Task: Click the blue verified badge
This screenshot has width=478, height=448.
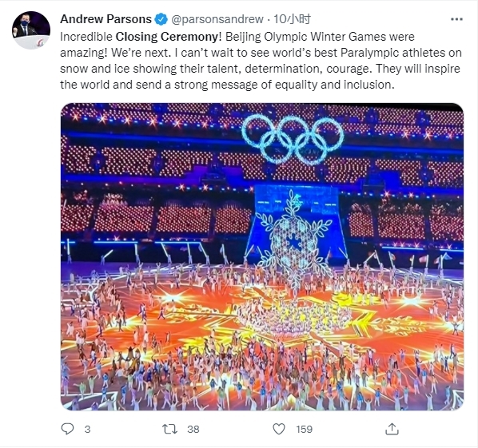Action: pos(161,19)
